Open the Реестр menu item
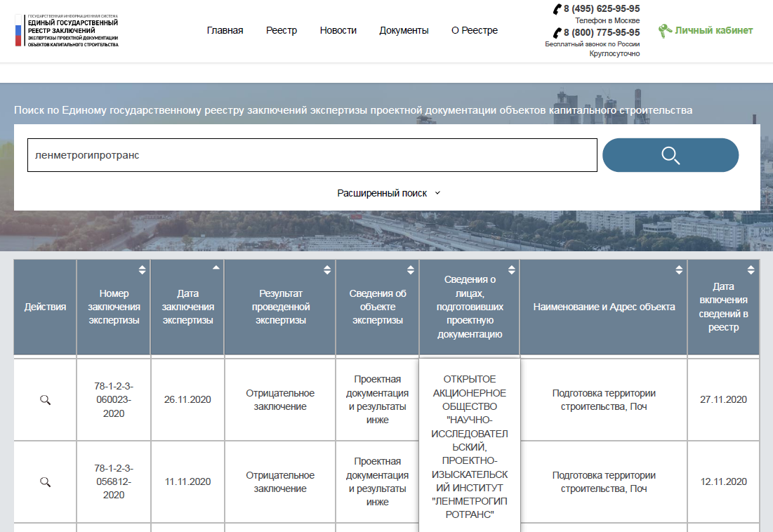The image size is (773, 532). pos(282,30)
